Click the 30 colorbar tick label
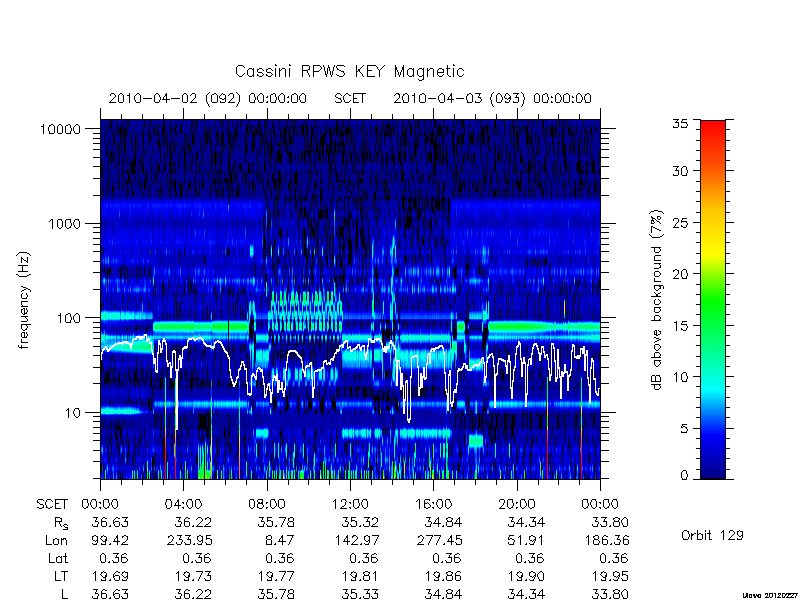The width and height of the screenshot is (800, 600). [680, 171]
